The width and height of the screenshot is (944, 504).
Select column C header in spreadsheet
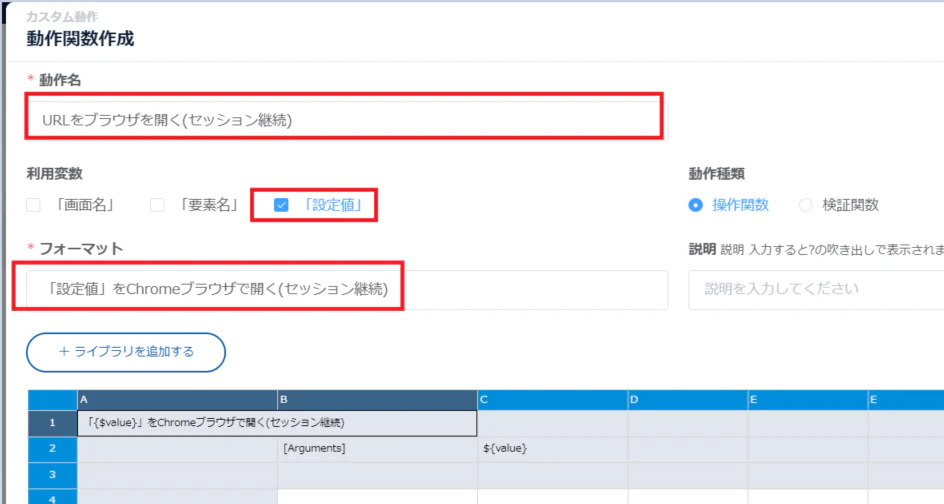click(x=552, y=400)
